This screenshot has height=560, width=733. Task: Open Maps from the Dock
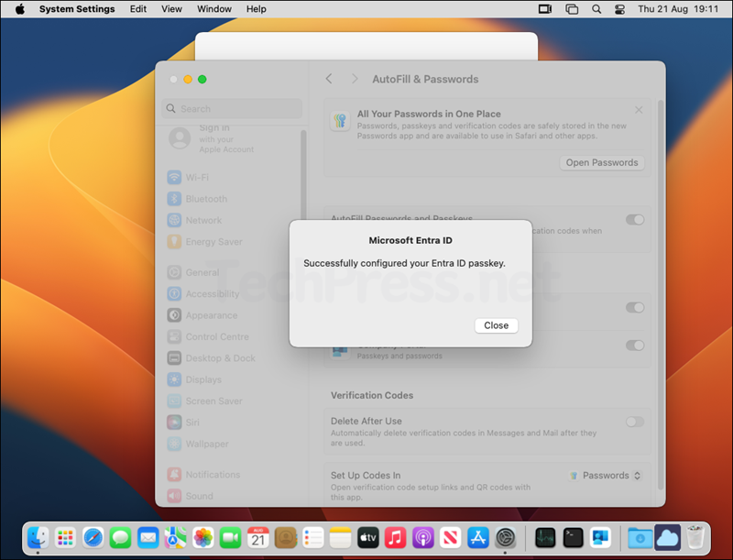(x=175, y=538)
